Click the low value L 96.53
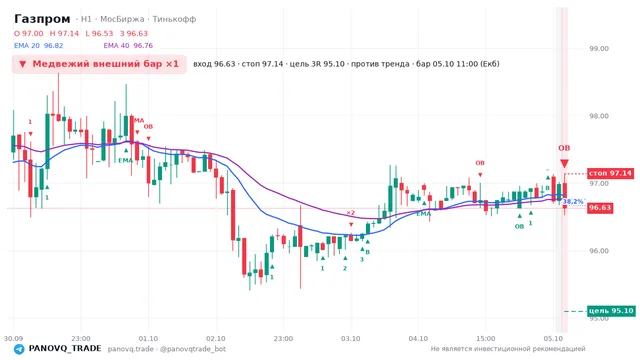Screen dimensions: 640x360 coord(99,33)
